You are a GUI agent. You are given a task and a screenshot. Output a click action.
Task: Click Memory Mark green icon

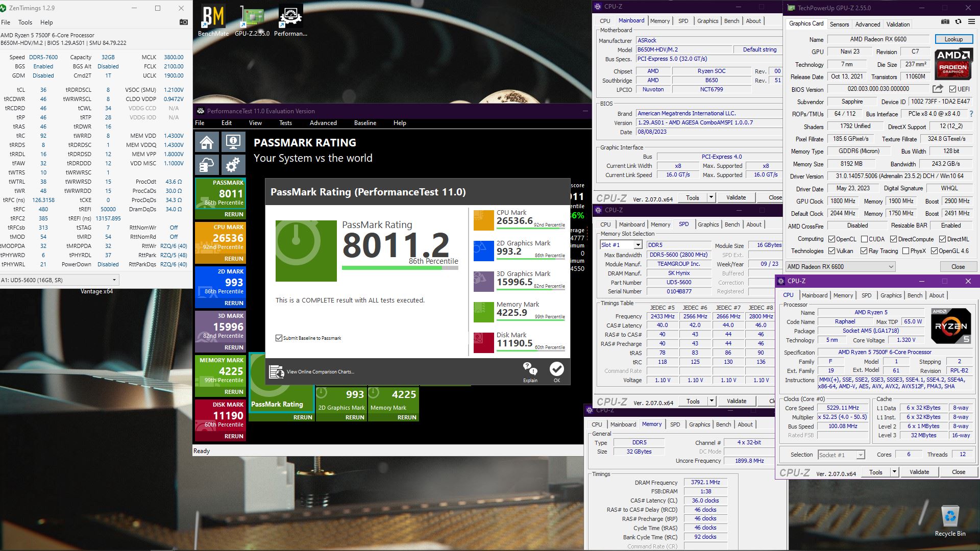click(483, 312)
